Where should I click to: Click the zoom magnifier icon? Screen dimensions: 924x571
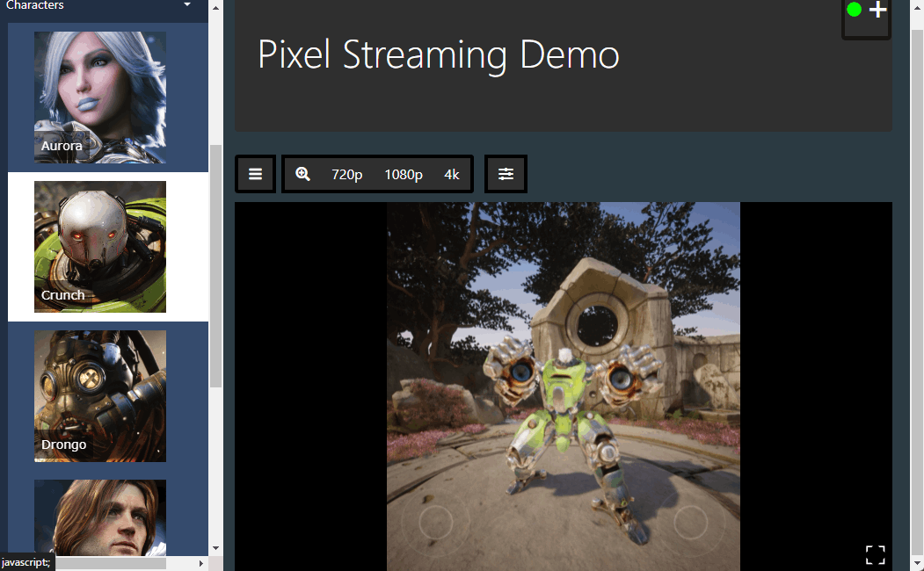[x=303, y=174]
